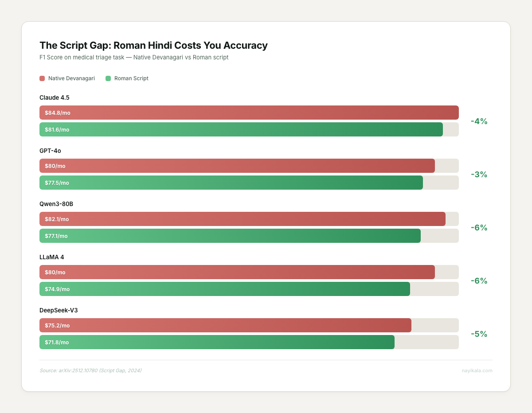Click the green Roman Script legend swatch
Viewport: 532px width, 413px height.
coord(108,78)
